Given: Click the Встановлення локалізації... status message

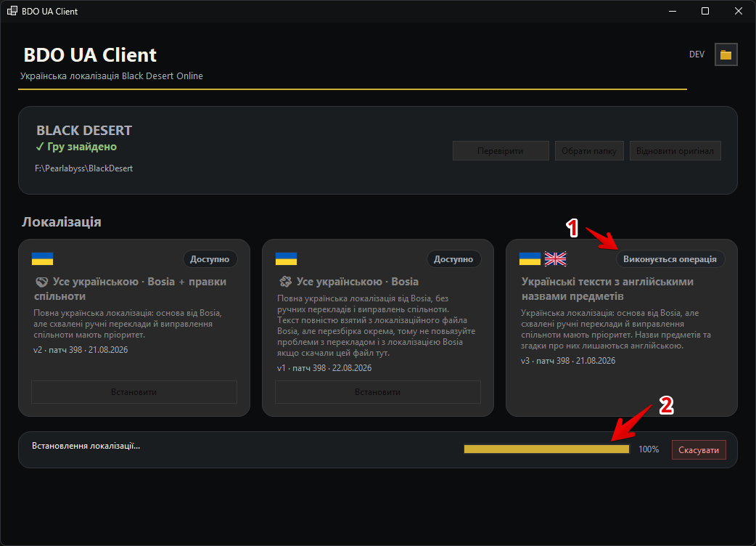Looking at the screenshot, I should click(x=86, y=446).
